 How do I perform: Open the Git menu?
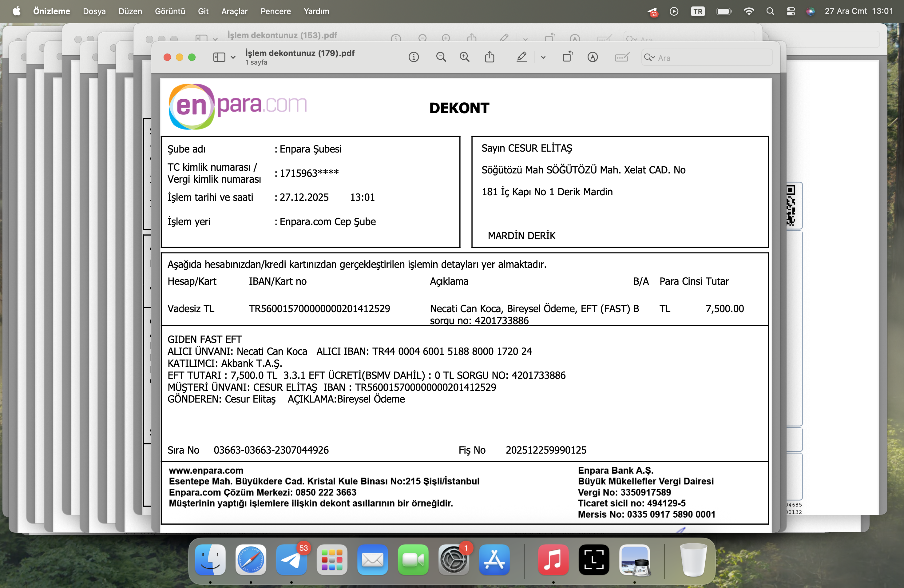tap(203, 11)
